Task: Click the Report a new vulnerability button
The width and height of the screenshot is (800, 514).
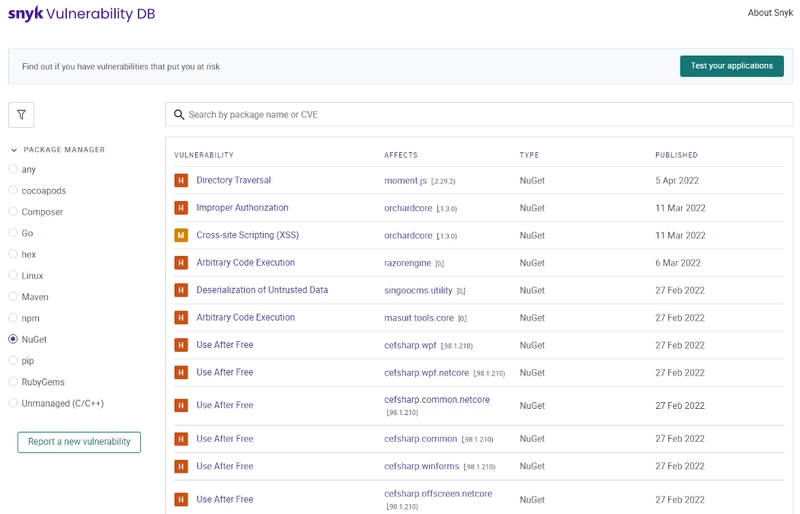Action: pyautogui.click(x=79, y=442)
